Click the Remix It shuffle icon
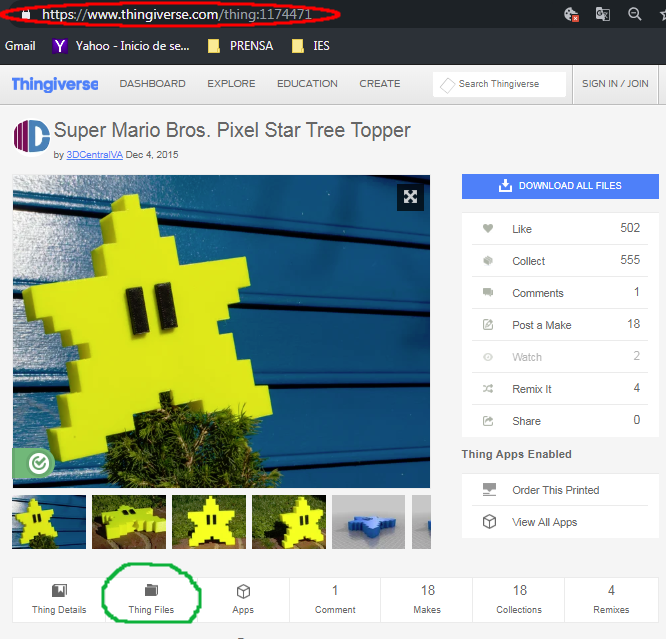 [x=488, y=389]
